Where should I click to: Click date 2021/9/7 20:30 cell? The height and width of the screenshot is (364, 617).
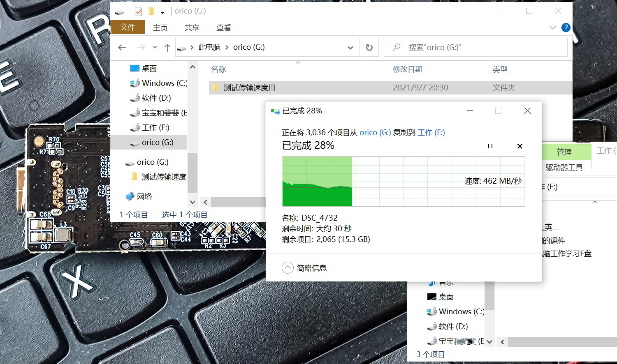(x=420, y=88)
